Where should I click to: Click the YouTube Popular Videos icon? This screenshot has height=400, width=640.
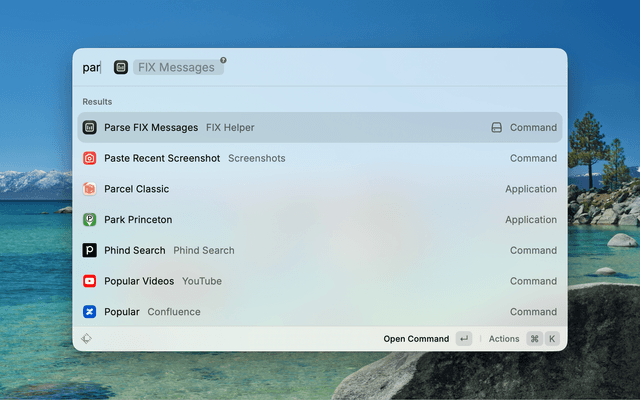click(89, 281)
